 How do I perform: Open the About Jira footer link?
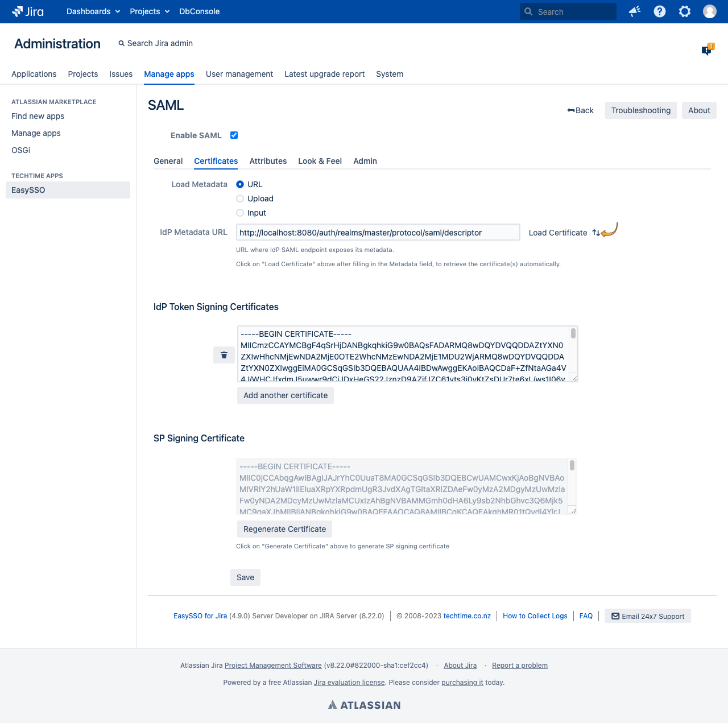[460, 666]
